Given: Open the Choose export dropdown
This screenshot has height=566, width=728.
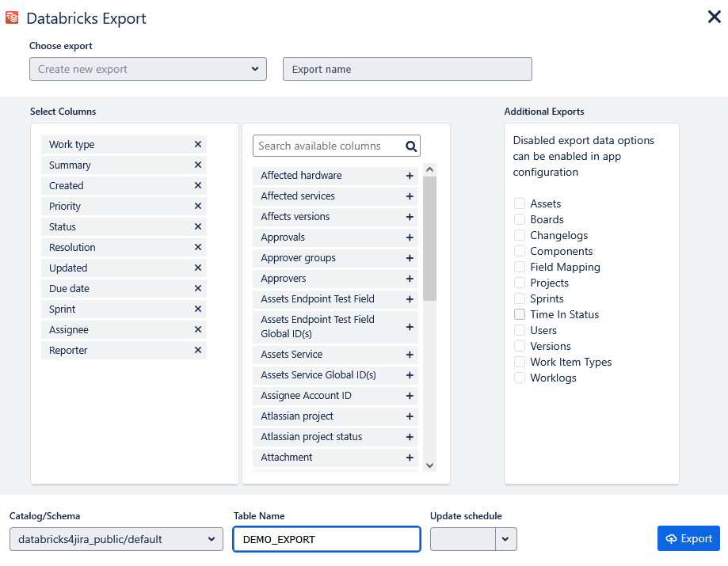Looking at the screenshot, I should click(147, 69).
